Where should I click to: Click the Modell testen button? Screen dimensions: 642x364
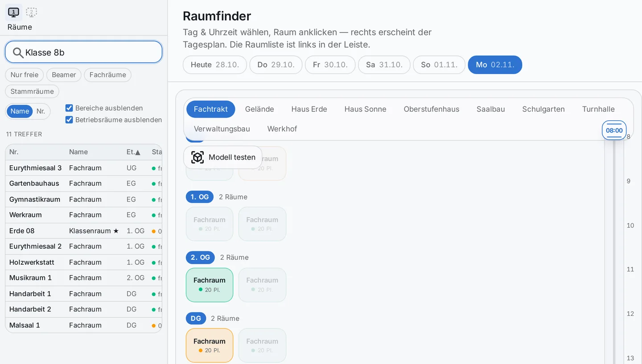click(223, 157)
